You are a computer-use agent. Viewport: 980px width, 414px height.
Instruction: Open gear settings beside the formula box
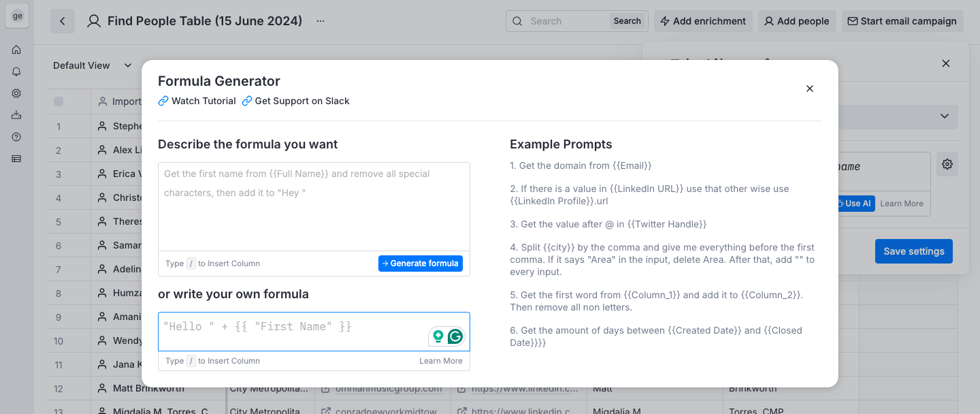[947, 164]
